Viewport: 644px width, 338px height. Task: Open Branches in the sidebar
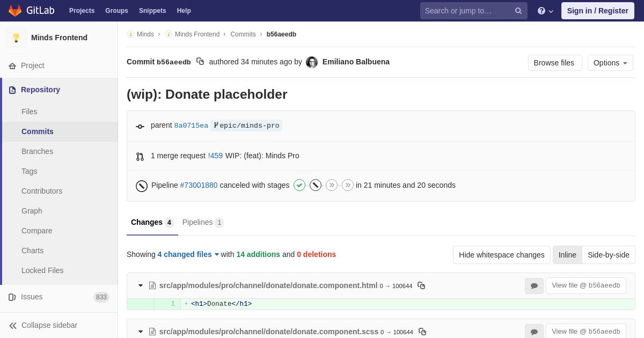click(x=59, y=151)
